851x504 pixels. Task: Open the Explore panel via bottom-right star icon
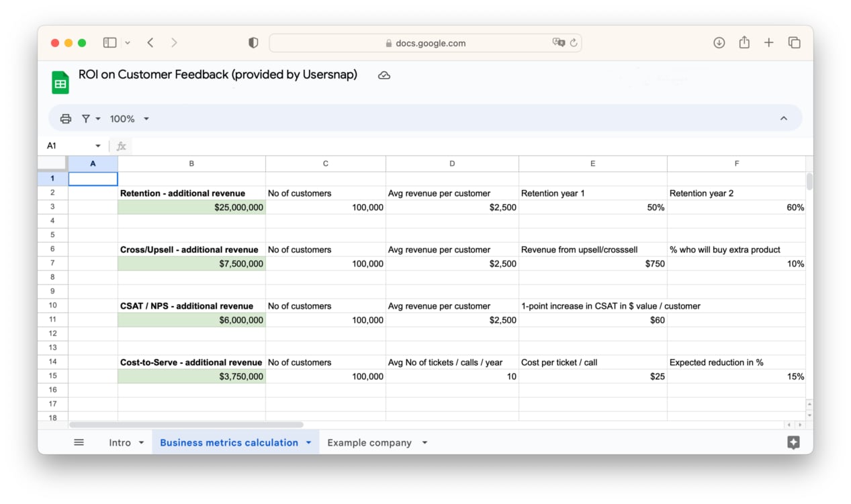coord(793,442)
